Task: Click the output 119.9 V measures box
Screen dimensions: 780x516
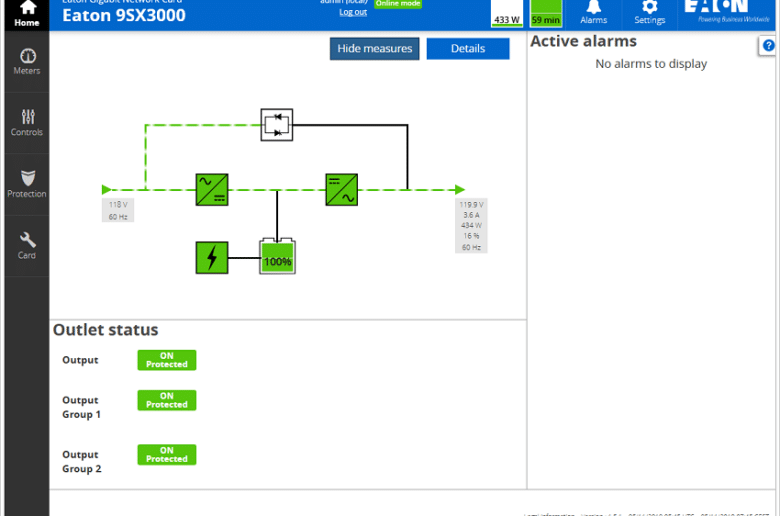Action: click(x=471, y=226)
